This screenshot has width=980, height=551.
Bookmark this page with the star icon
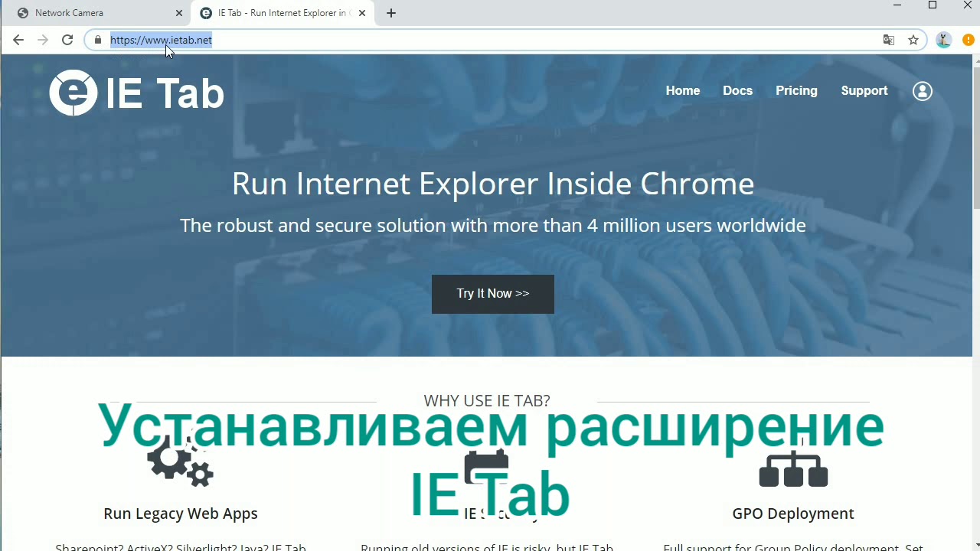(913, 40)
